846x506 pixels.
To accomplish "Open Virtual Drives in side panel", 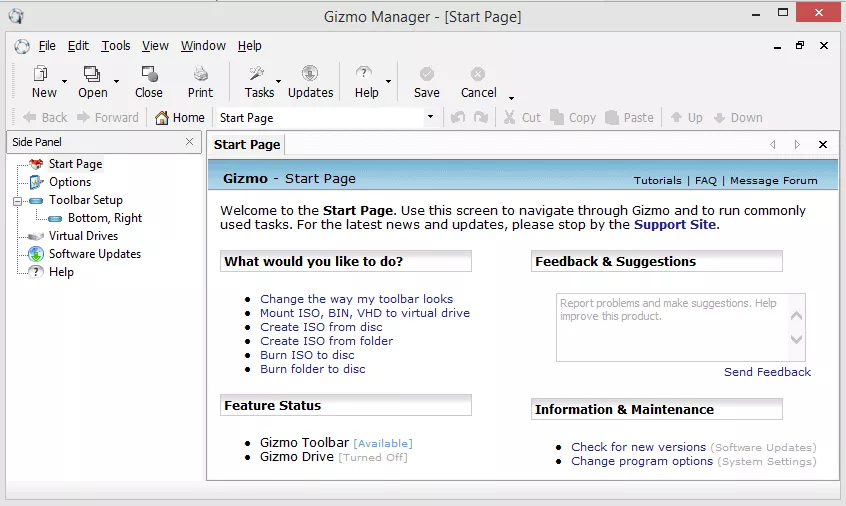I will [x=83, y=236].
